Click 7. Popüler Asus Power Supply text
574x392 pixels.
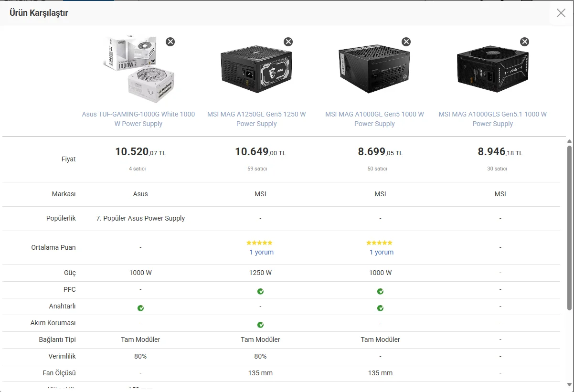pos(140,218)
